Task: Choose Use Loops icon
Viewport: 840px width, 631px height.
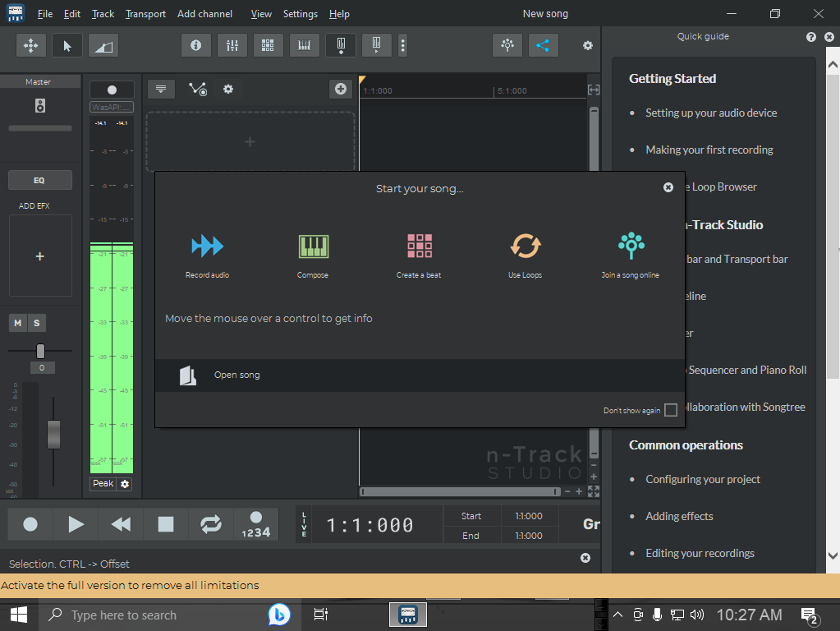Action: click(526, 246)
